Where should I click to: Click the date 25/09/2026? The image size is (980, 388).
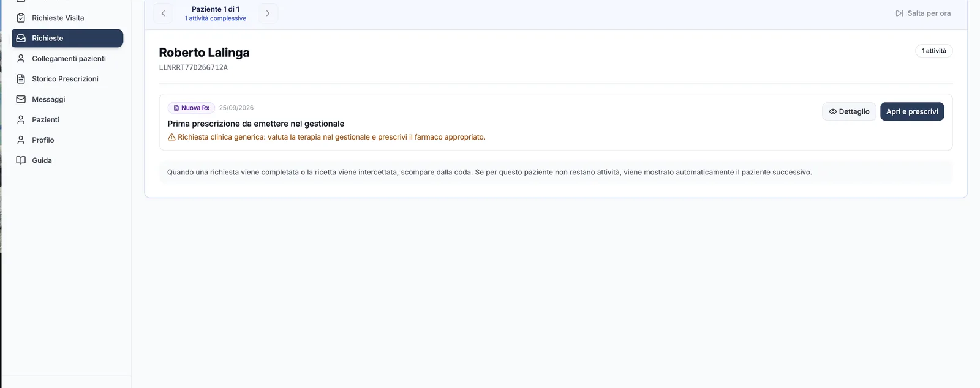click(x=236, y=108)
